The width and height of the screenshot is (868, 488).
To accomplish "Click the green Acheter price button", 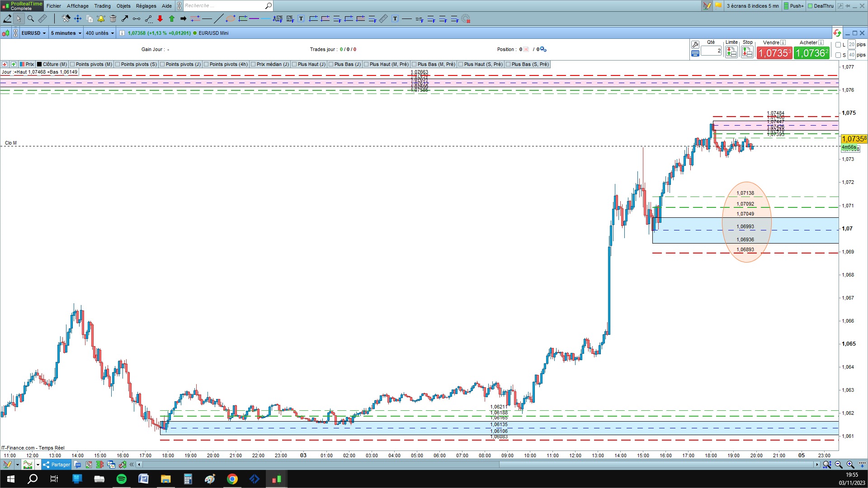I will click(811, 53).
